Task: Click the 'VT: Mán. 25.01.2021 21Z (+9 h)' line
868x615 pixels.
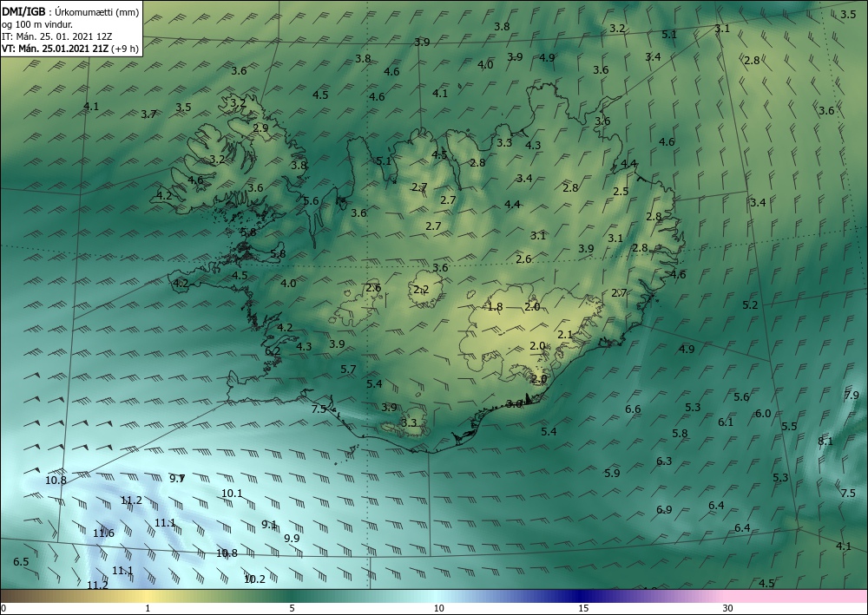Action: coord(69,49)
